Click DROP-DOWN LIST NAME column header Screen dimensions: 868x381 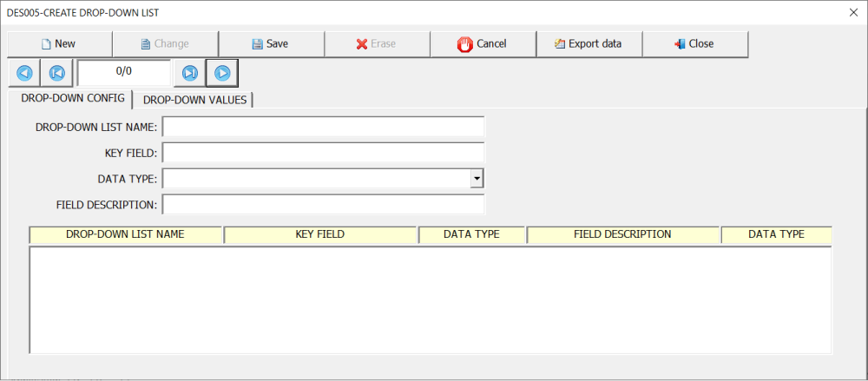click(x=125, y=235)
